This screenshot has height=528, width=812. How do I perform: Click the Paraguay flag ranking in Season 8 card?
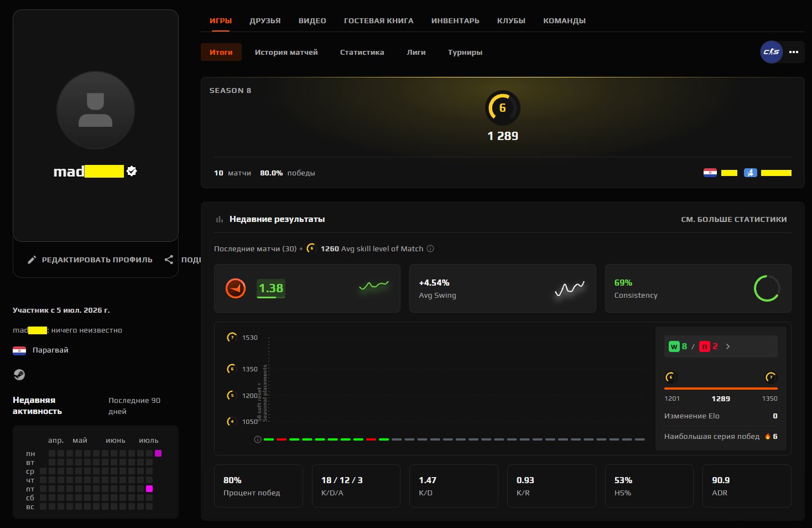tap(710, 173)
